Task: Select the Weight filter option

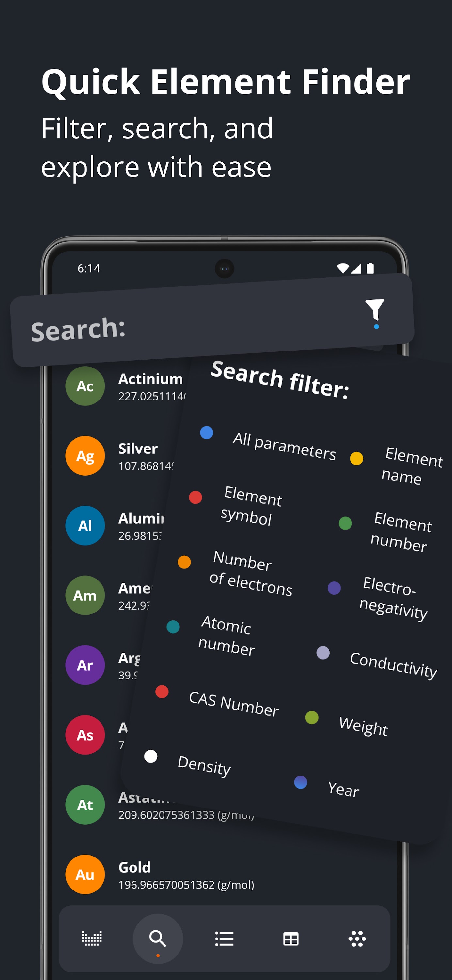Action: 363,726
